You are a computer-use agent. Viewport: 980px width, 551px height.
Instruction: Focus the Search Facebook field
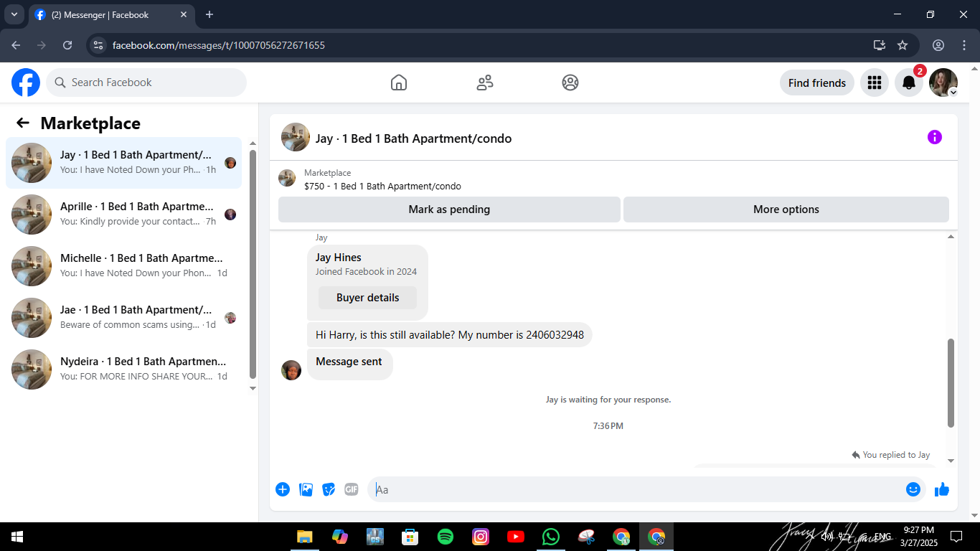click(146, 83)
